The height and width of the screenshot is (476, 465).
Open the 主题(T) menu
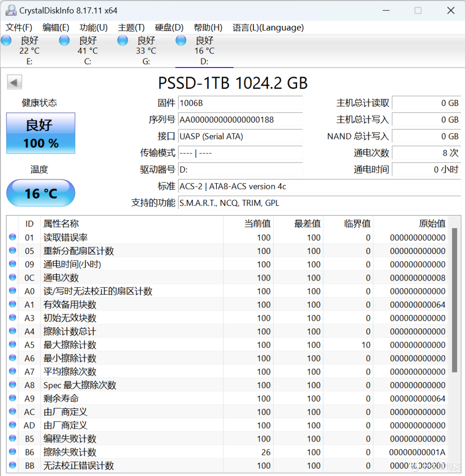pyautogui.click(x=131, y=28)
